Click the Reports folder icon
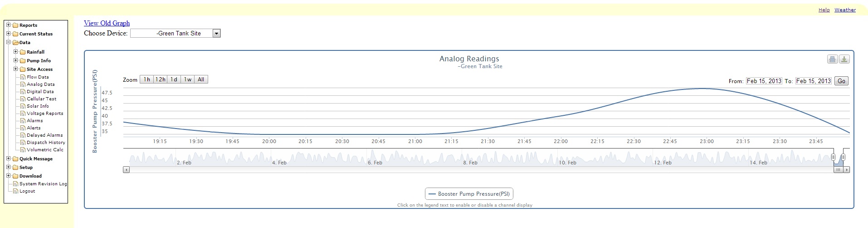 15,25
